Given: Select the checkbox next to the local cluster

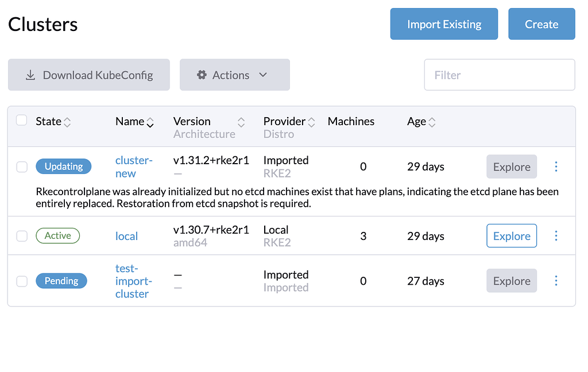Looking at the screenshot, I should coord(21,235).
